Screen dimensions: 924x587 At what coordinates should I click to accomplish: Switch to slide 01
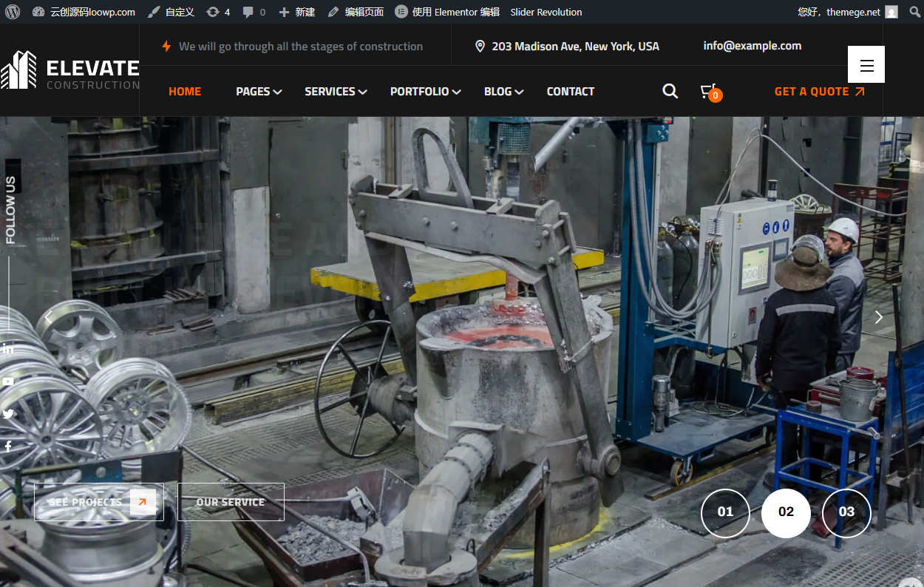pos(725,512)
